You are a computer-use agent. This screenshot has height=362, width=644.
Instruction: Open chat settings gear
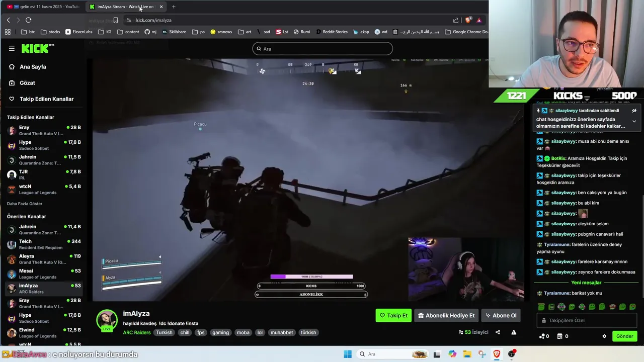[604, 336]
